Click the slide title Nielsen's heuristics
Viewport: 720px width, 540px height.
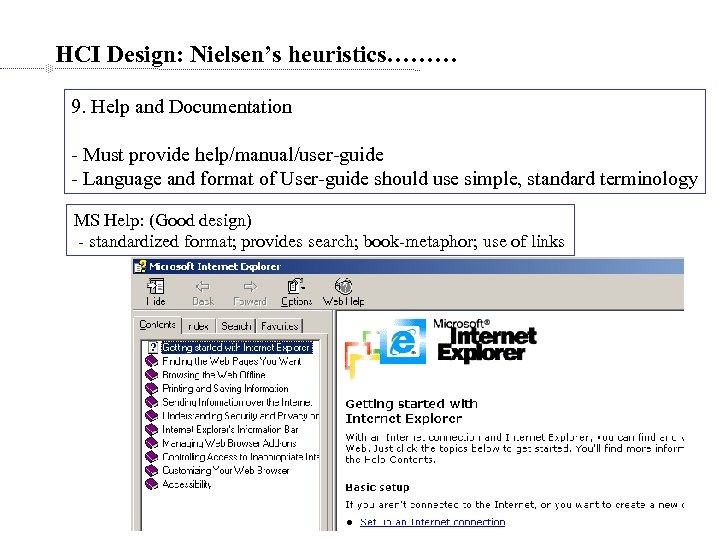point(256,54)
